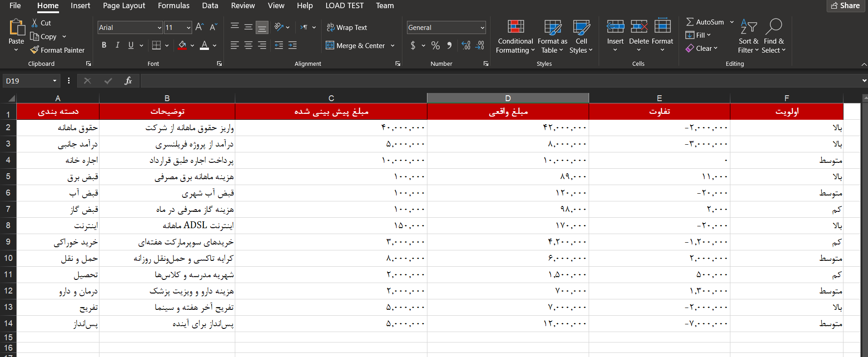The image size is (868, 357).
Task: Open Format as Table gallery
Action: pos(552,37)
